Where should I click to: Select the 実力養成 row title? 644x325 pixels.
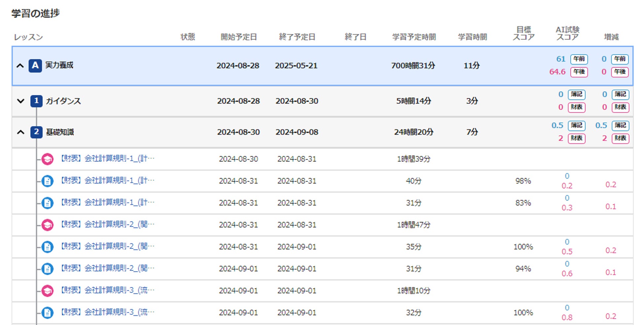(x=59, y=65)
